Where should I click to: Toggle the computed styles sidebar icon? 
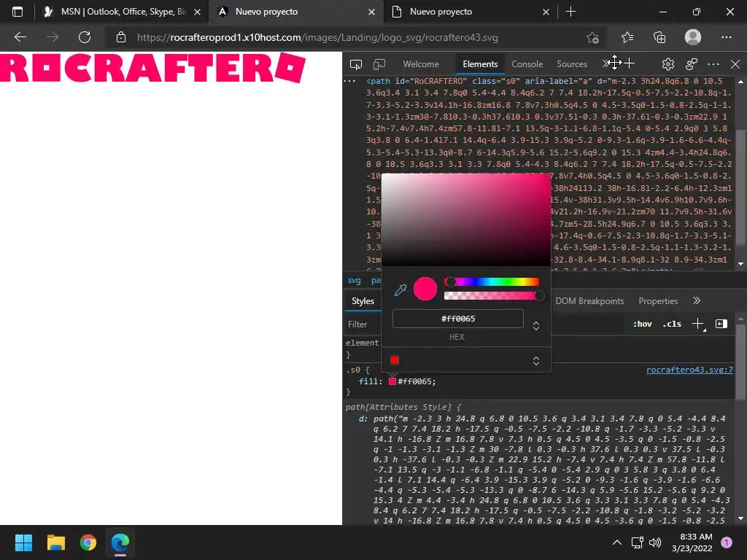click(x=721, y=324)
